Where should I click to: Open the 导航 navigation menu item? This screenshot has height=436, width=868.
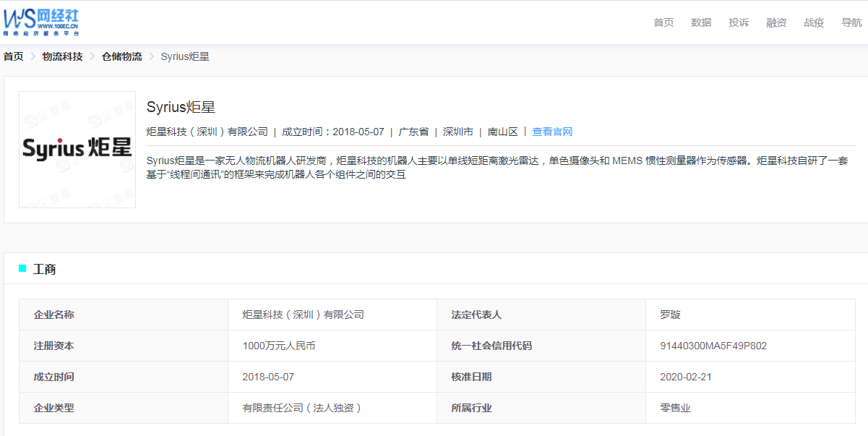851,22
